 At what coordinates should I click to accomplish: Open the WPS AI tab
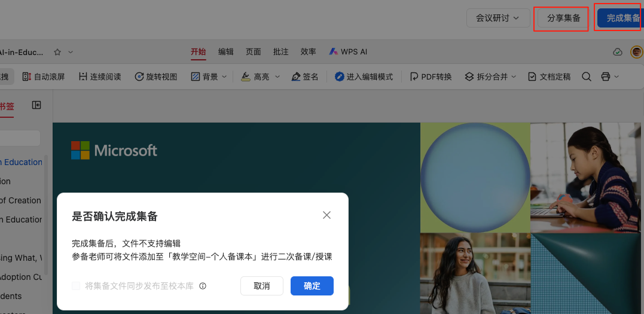tap(348, 52)
